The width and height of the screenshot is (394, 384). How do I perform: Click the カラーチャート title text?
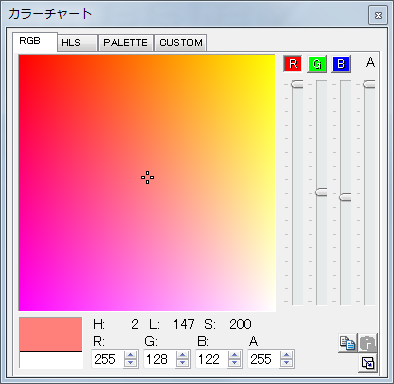tap(50, 14)
